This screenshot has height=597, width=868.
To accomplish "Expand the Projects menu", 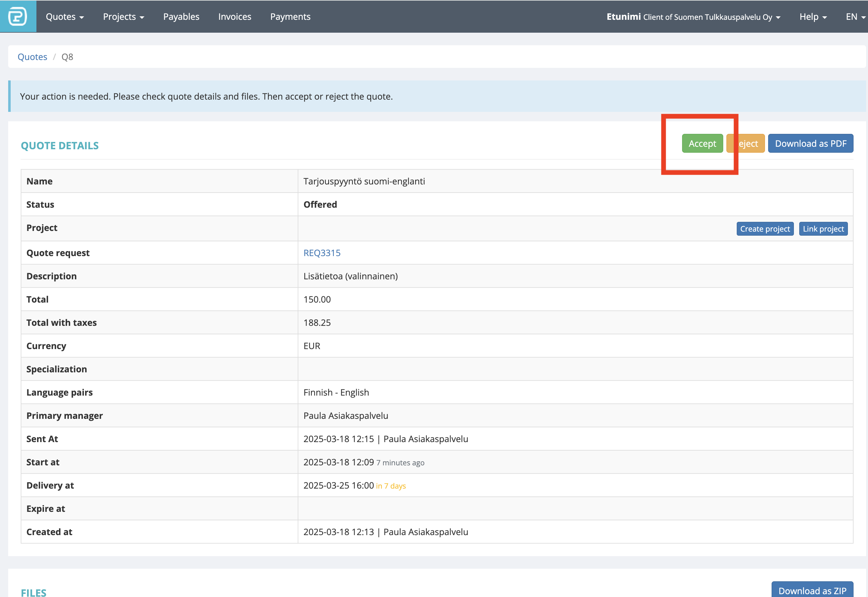I will pyautogui.click(x=123, y=17).
